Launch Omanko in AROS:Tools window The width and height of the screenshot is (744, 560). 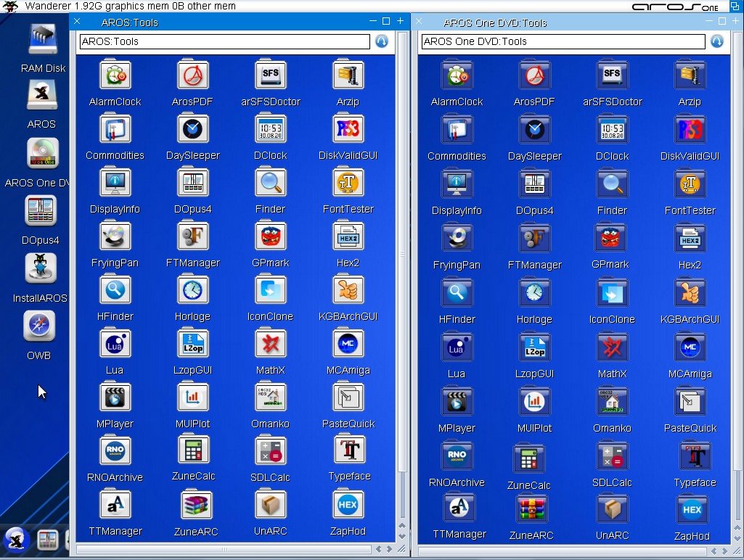point(271,397)
